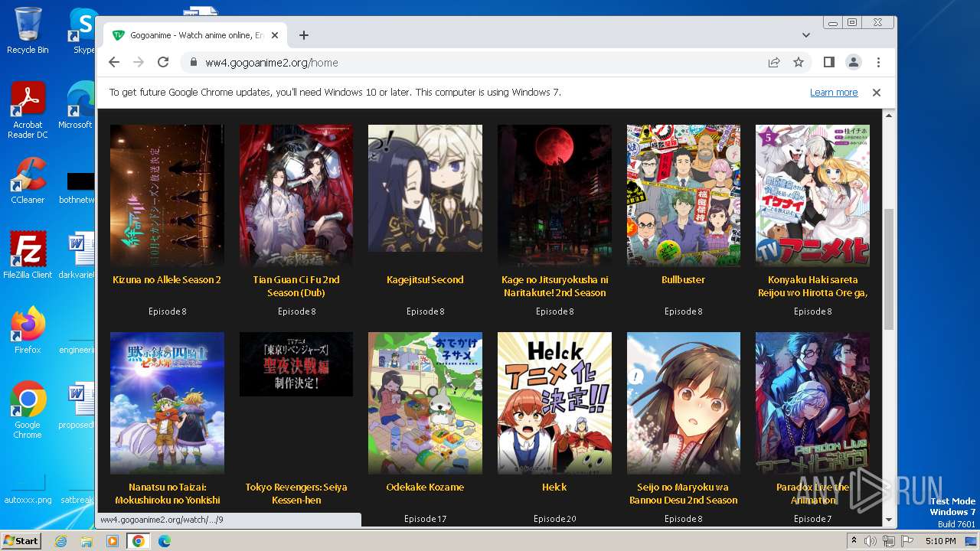The width and height of the screenshot is (980, 551).
Task: Open Windows Start menu
Action: click(21, 541)
